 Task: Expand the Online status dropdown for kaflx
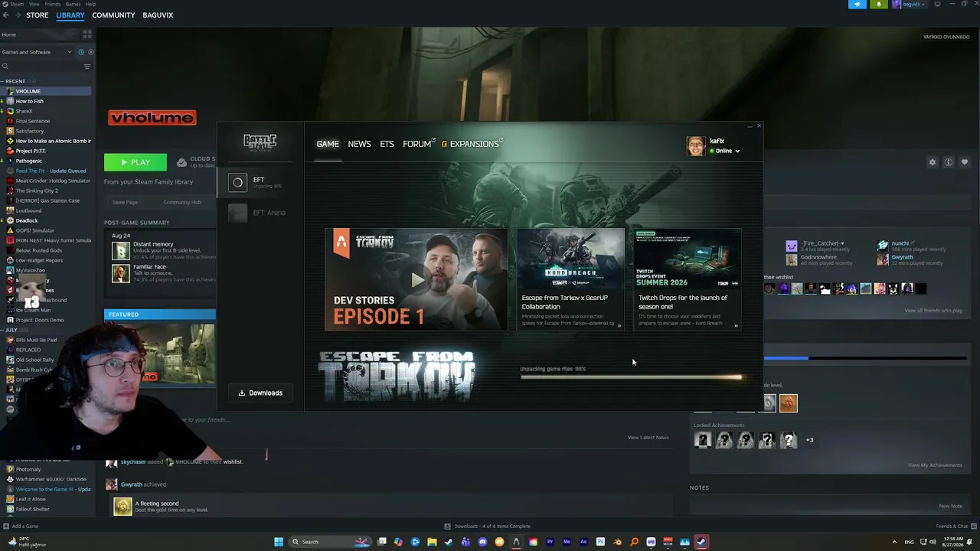coord(724,151)
